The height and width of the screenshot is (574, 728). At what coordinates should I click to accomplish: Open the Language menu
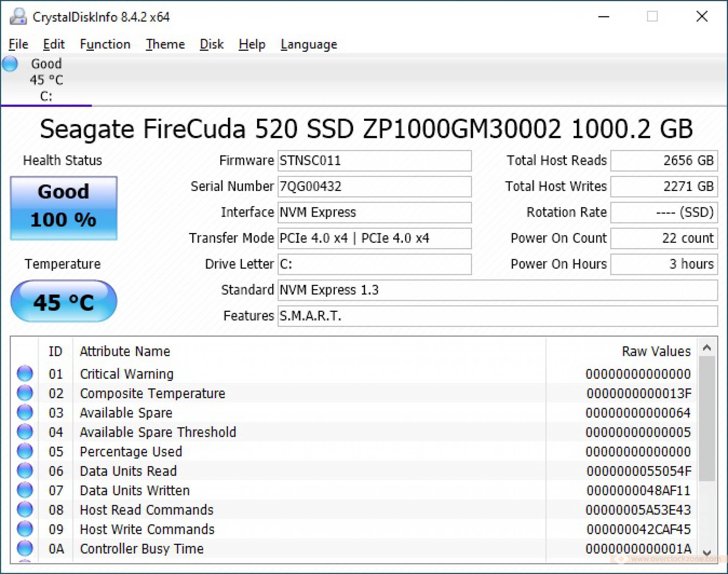pyautogui.click(x=309, y=44)
